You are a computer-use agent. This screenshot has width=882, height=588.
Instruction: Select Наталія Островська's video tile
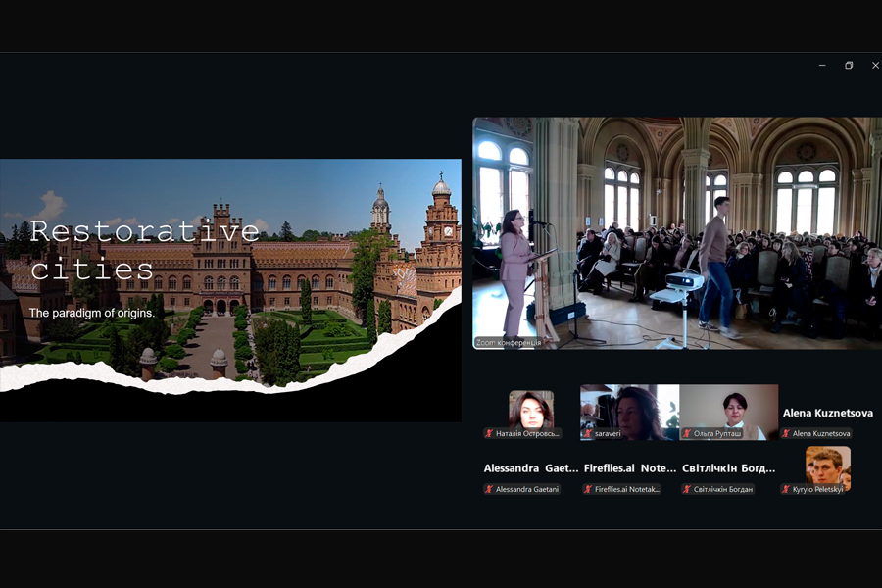tap(531, 412)
